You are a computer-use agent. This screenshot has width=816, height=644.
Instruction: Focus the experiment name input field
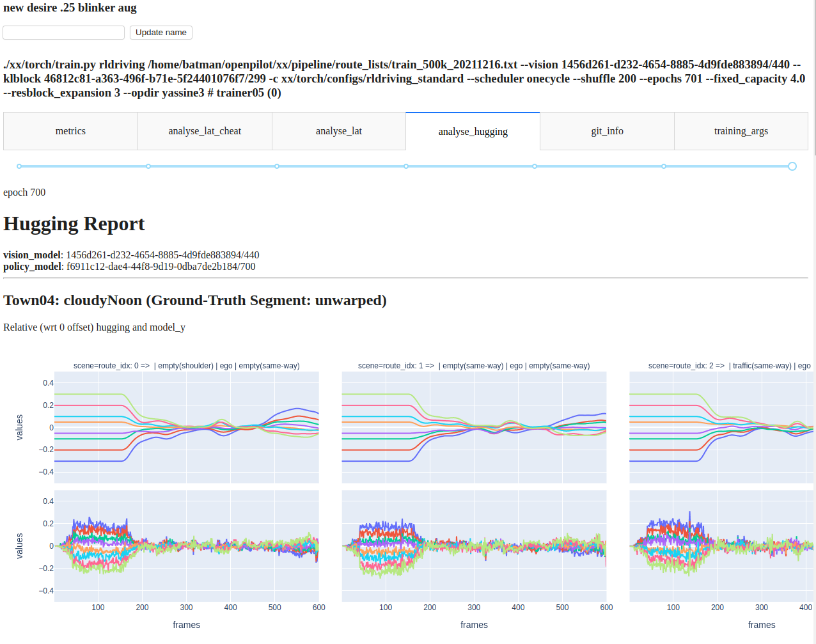tap(63, 33)
